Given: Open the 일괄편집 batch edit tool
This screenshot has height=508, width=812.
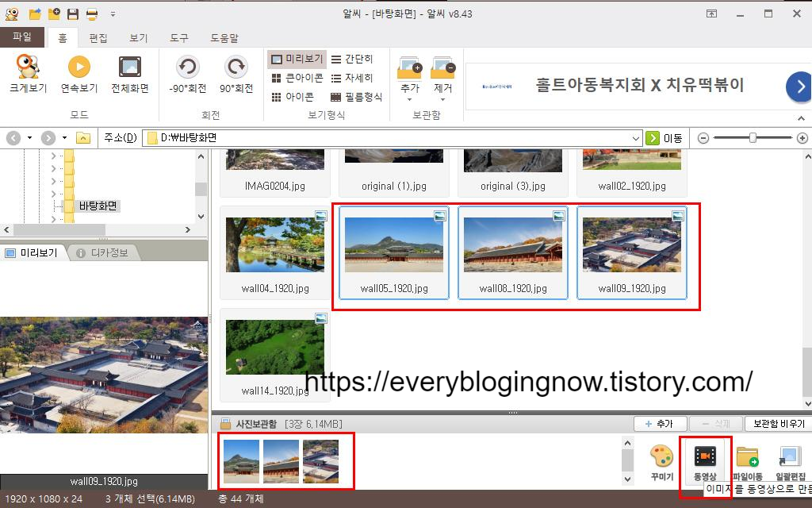Looking at the screenshot, I should [791, 463].
